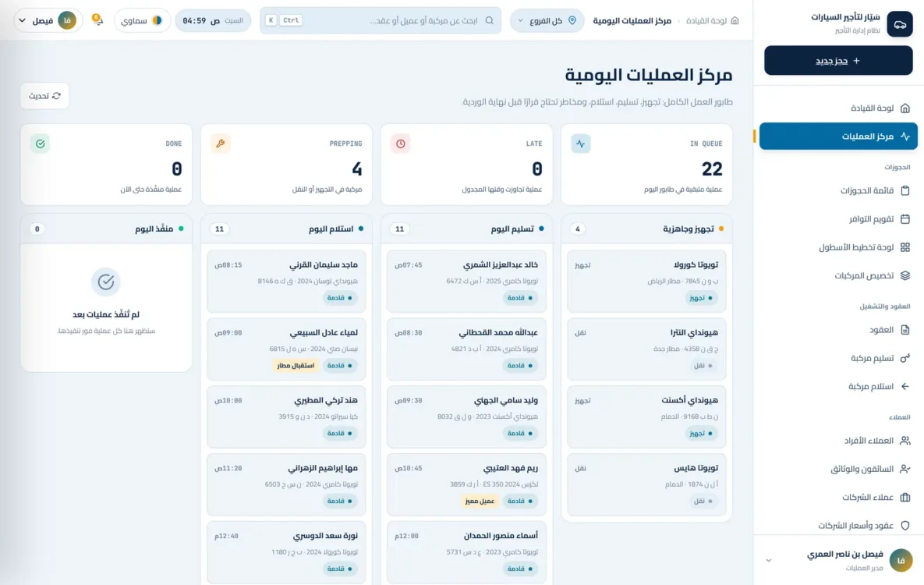Click the تسليم اليوم column header
Image resolution: width=924 pixels, height=585 pixels.
[466, 229]
